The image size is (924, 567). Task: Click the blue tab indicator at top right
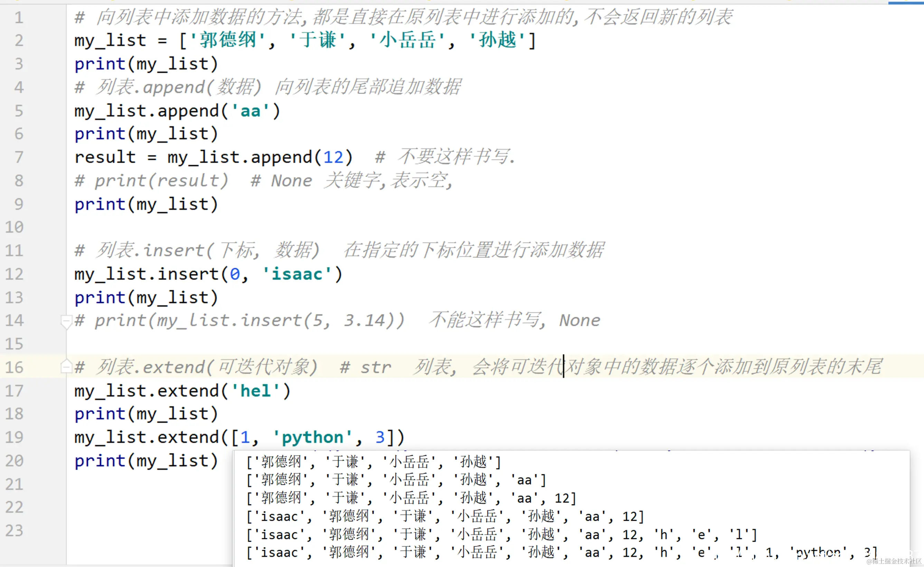point(905,2)
